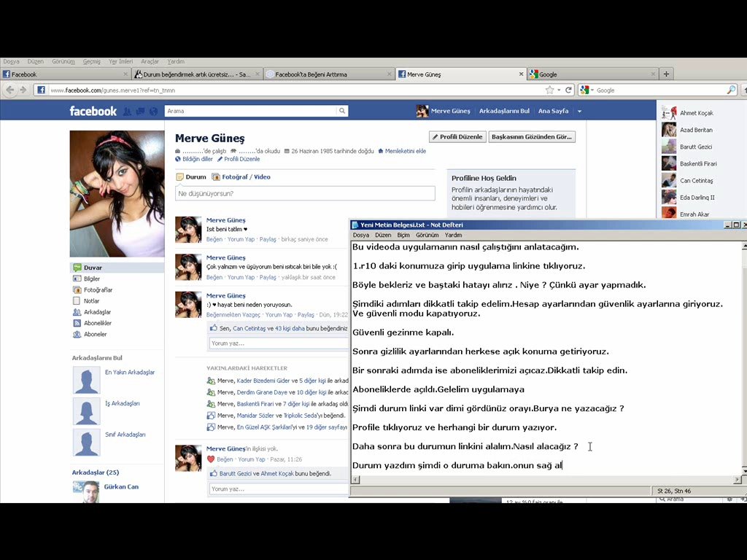
Task: Select Durum composer option
Action: 191,176
